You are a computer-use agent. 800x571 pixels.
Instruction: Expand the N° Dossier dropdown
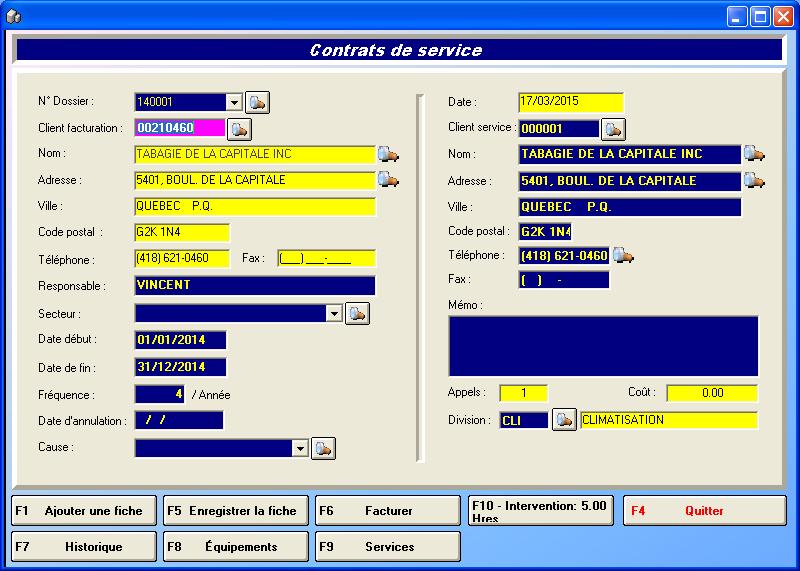[234, 101]
